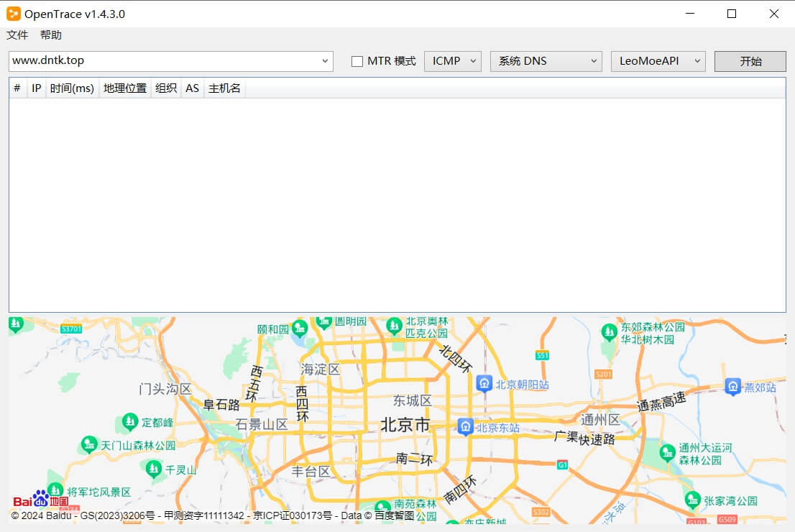Click the 天门山森林公园 marker icon
This screenshot has width=795, height=532.
coord(89,445)
